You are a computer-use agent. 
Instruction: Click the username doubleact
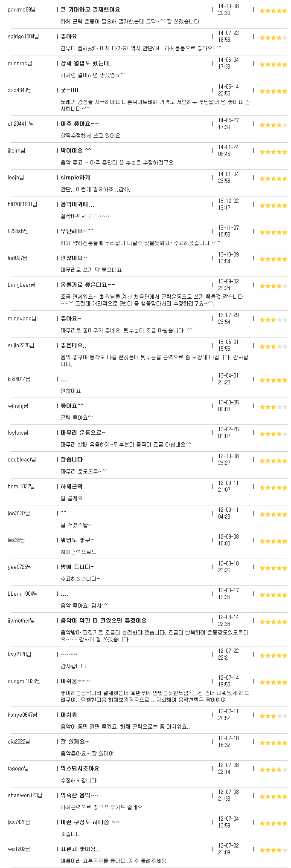pyautogui.click(x=22, y=460)
